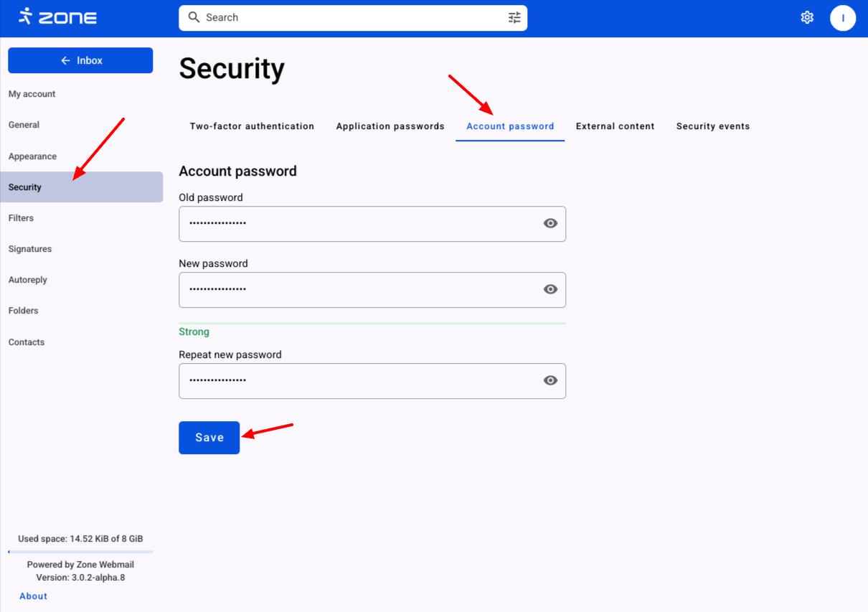Open settings gear icon in header

[x=807, y=17]
